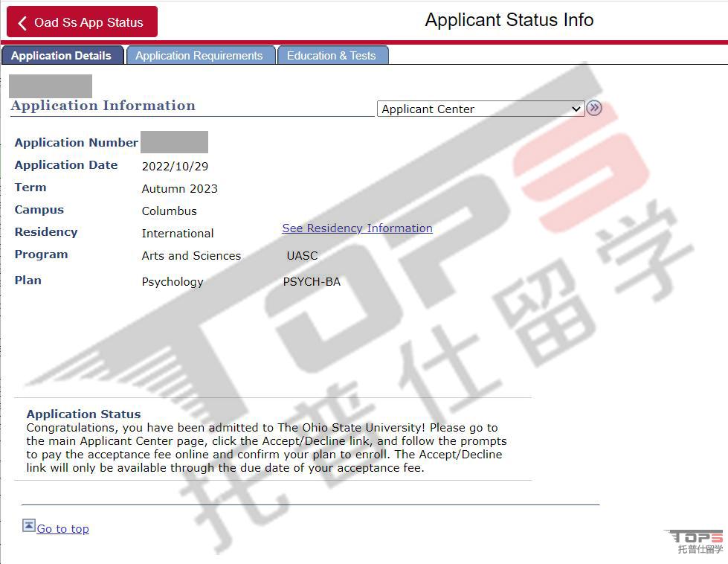Click the Congratulations admission message paragraph

[266, 447]
